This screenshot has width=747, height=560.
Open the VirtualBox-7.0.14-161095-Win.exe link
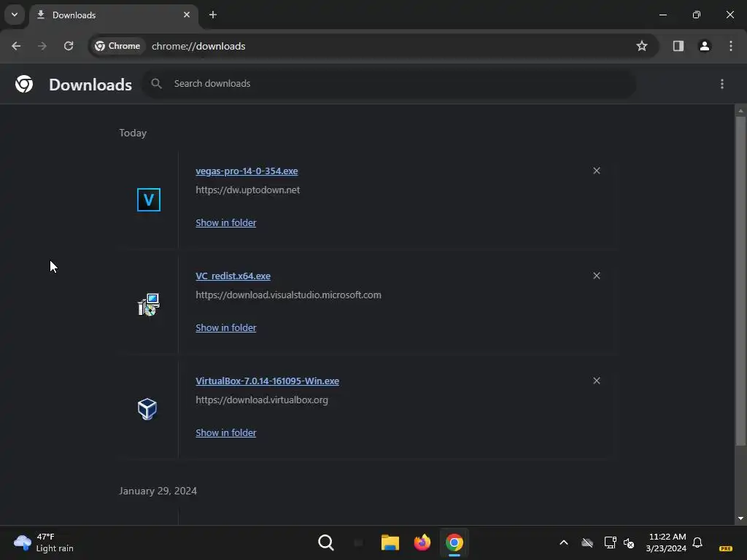pyautogui.click(x=267, y=381)
